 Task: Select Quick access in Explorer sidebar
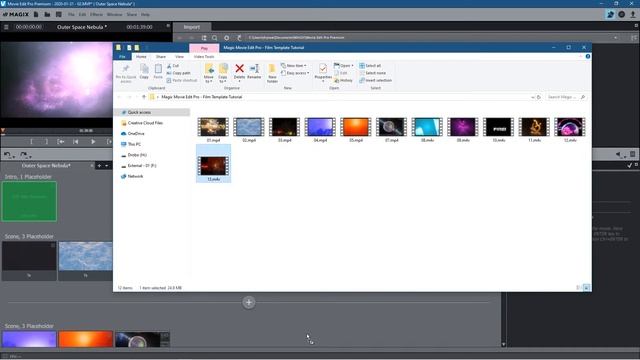click(x=152, y=112)
